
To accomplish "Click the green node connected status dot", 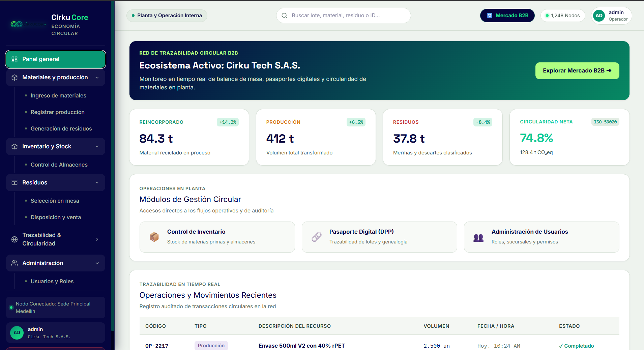I will click(x=11, y=308).
